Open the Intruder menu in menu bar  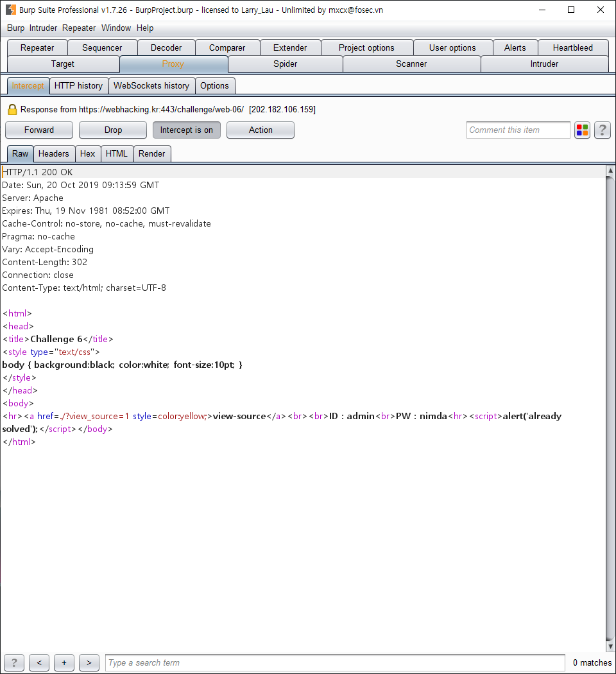[43, 28]
